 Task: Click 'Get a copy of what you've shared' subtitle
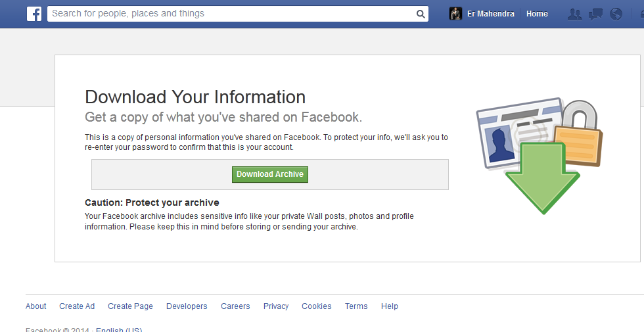click(223, 117)
